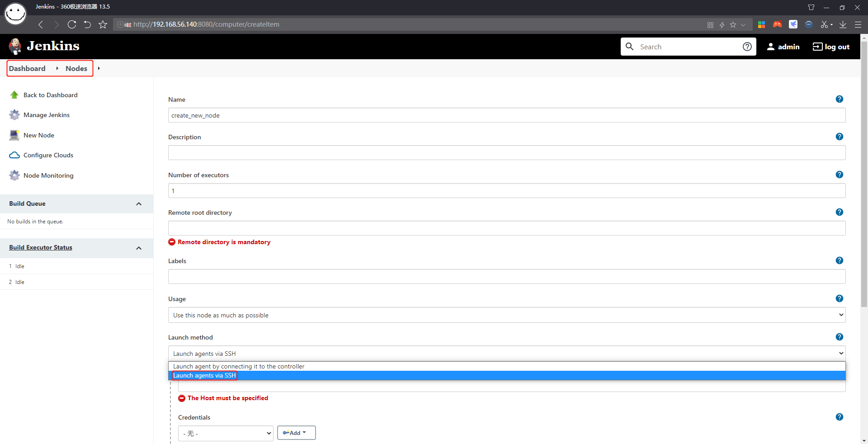Open the browser hamburger menu

[x=858, y=24]
